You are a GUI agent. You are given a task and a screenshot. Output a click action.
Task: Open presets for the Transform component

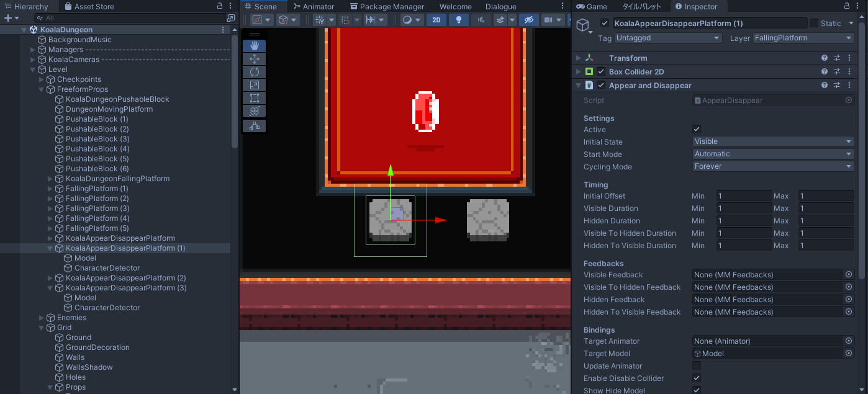837,58
